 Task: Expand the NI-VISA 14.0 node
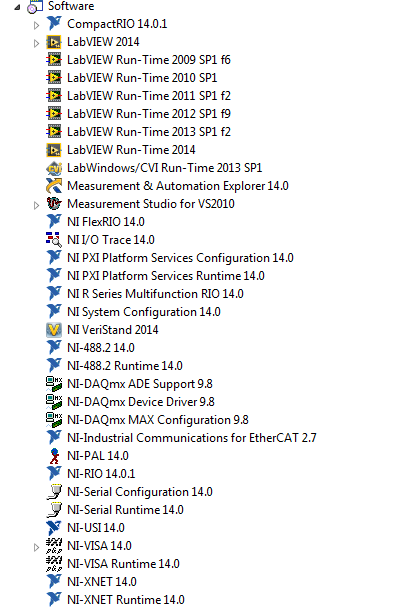[37, 547]
